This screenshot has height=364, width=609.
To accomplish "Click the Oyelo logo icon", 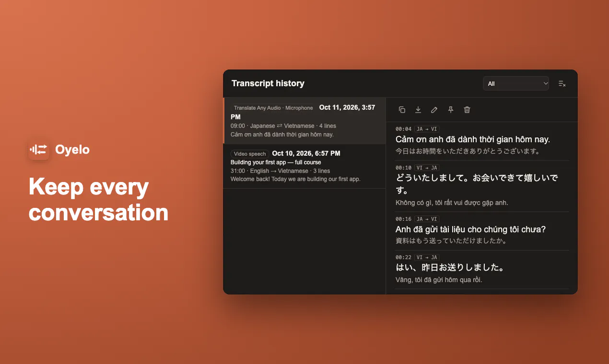I will point(39,149).
